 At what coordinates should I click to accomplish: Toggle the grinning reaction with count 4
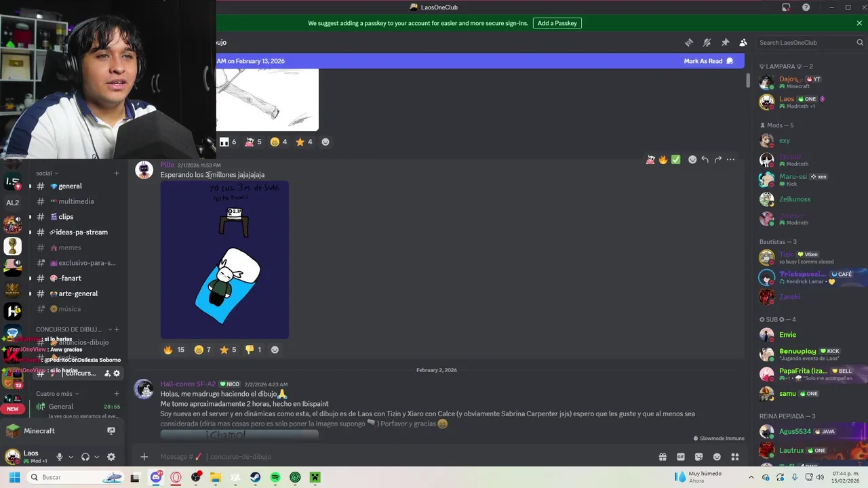point(278,142)
